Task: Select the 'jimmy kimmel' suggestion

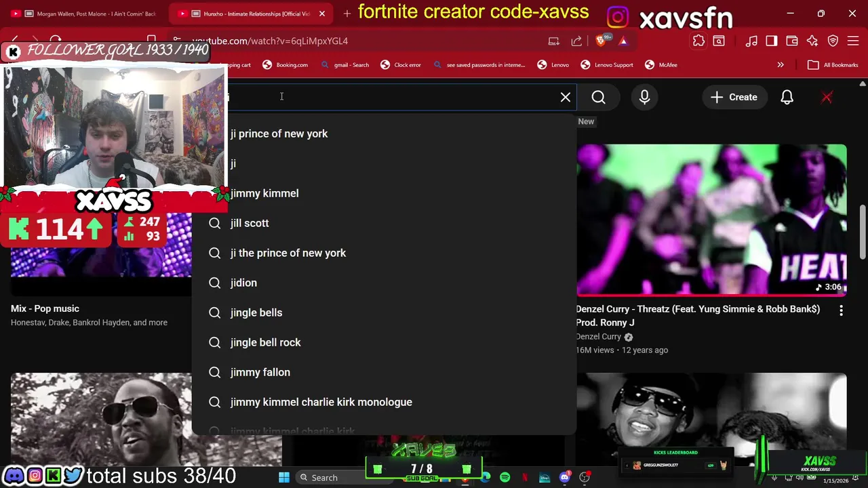Action: [384, 193]
